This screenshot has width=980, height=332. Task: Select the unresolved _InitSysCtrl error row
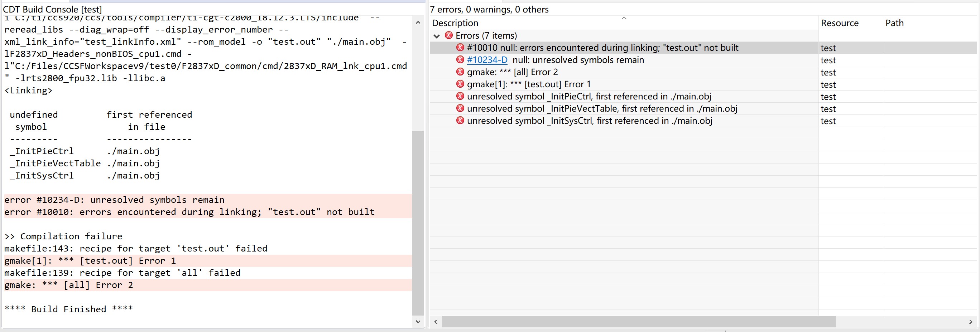(589, 121)
